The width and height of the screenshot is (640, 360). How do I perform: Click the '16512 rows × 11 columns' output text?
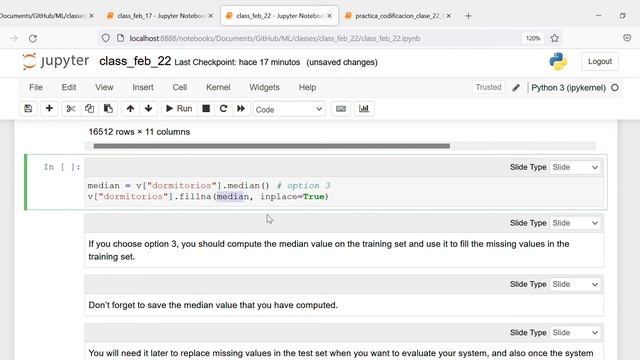[139, 132]
